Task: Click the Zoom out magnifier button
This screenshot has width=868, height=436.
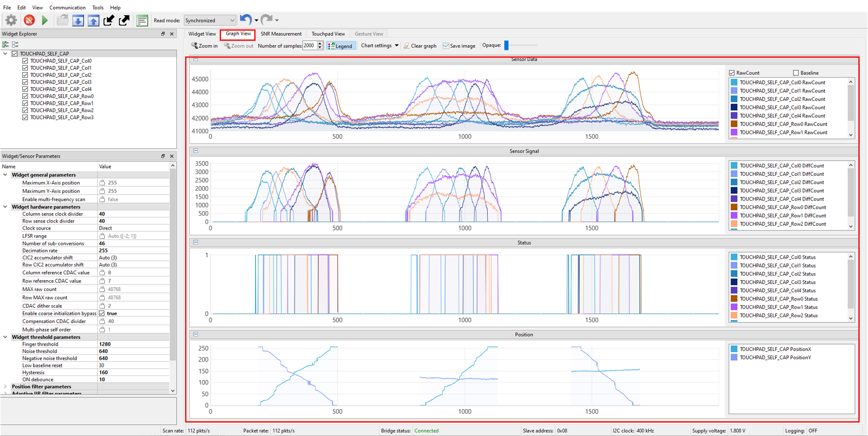Action: coord(239,46)
